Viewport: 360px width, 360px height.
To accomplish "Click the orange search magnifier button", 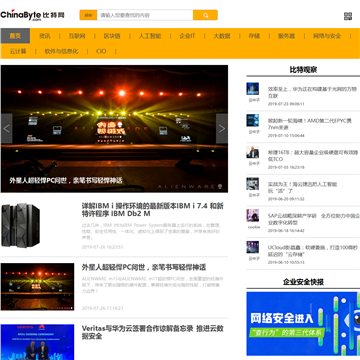I will coord(205,15).
